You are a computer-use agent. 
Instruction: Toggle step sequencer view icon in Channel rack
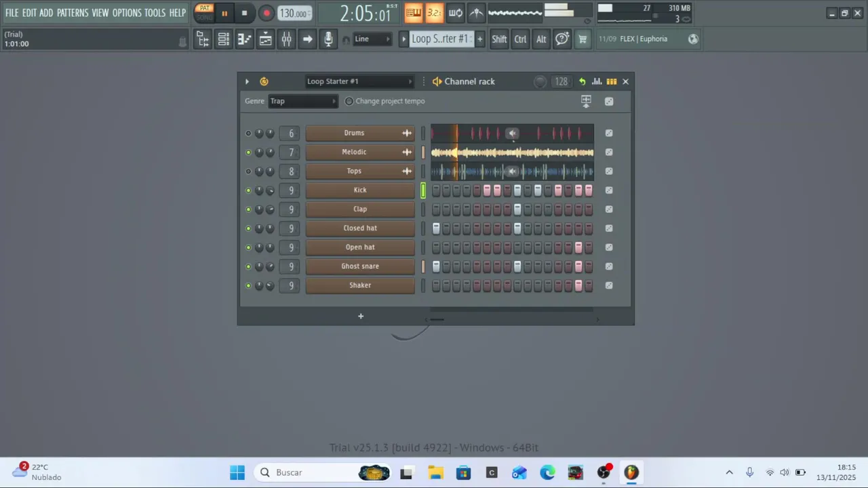point(612,81)
